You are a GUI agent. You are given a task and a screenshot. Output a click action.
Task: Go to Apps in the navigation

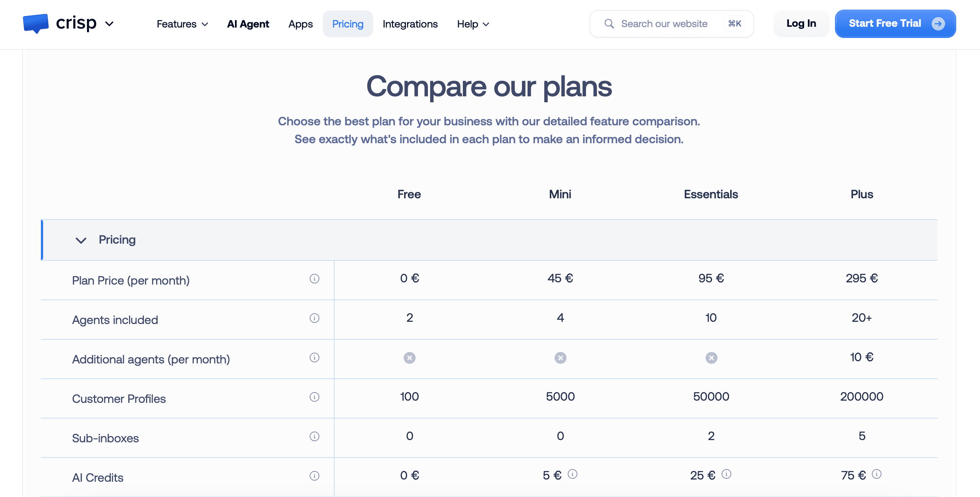click(x=300, y=24)
